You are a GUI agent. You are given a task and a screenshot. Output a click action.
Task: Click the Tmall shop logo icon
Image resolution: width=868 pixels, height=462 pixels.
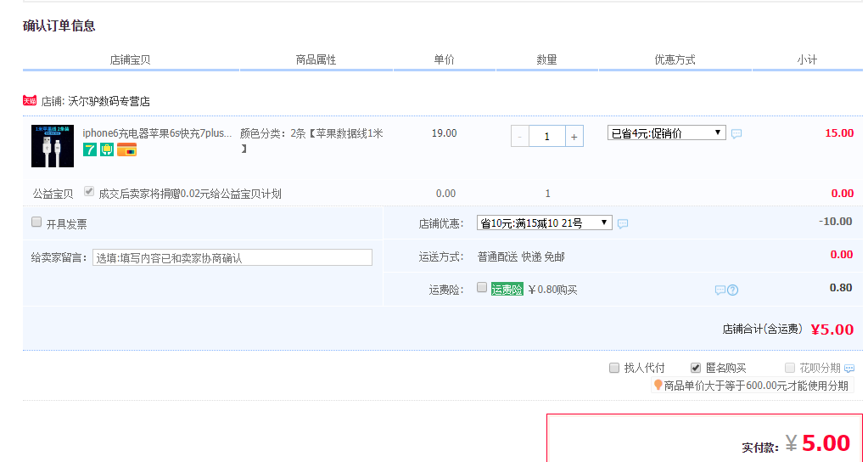(30, 101)
